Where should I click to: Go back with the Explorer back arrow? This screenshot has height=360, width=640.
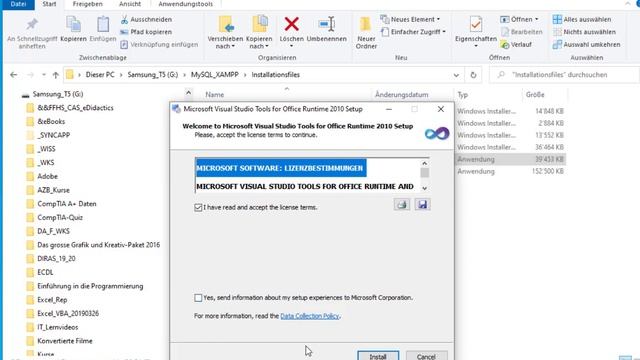coord(13,75)
